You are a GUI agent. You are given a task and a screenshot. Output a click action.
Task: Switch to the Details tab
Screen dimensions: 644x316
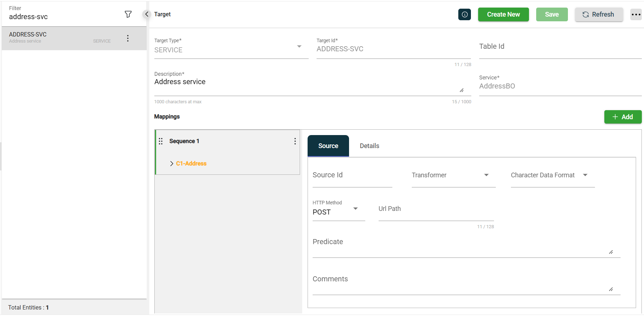point(369,146)
